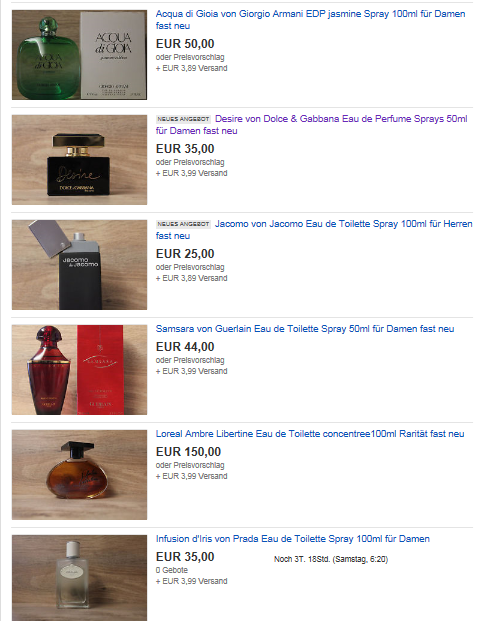The height and width of the screenshot is (621, 481).
Task: Click the amber Ambre Libertine bottle thumbnail
Action: point(79,474)
